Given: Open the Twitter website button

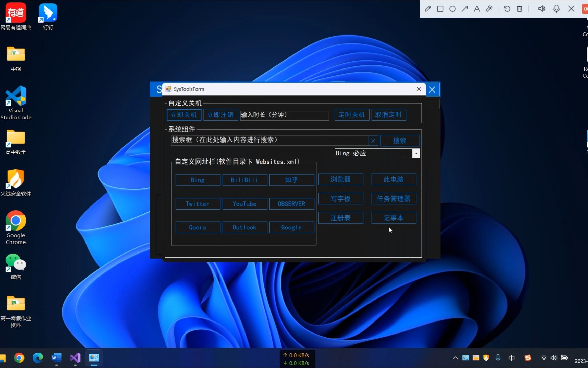Looking at the screenshot, I should pyautogui.click(x=198, y=204).
